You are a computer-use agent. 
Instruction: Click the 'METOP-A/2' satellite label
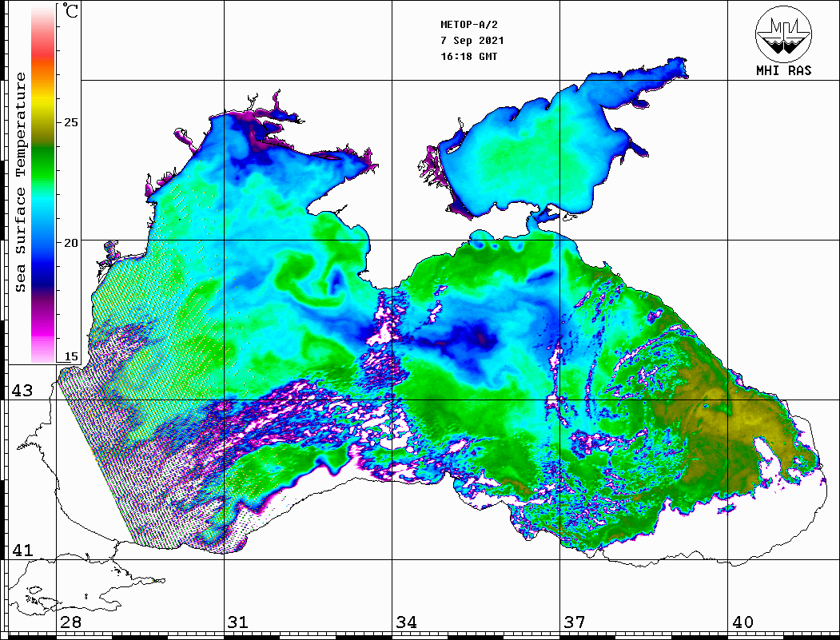[x=469, y=25]
